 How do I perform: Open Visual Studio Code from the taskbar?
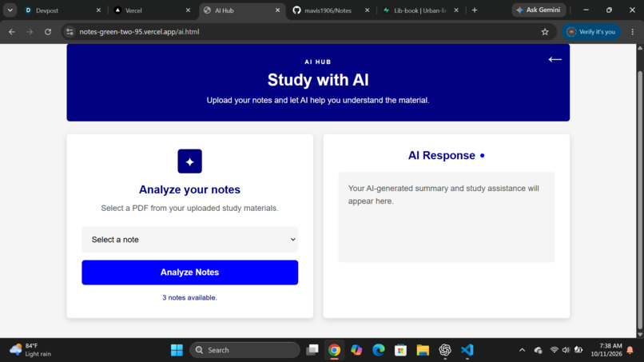pyautogui.click(x=467, y=350)
